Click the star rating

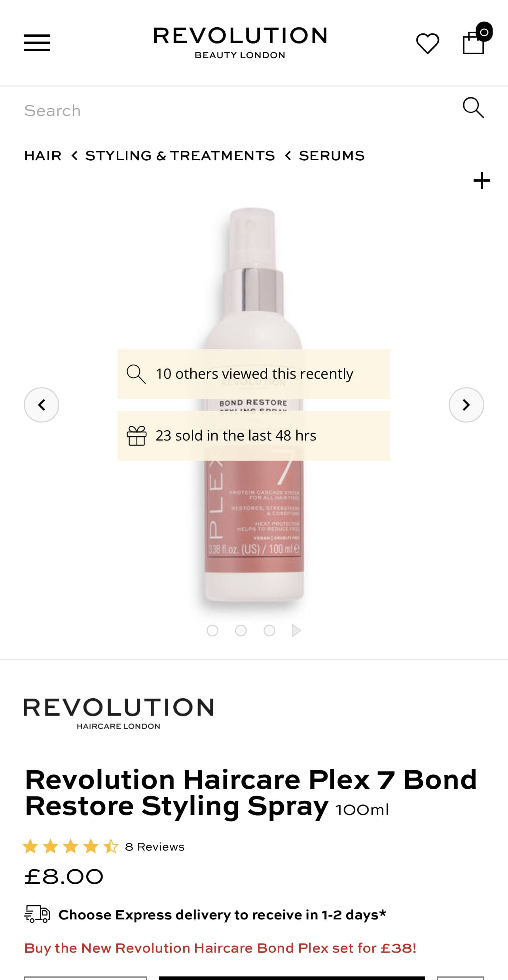71,847
